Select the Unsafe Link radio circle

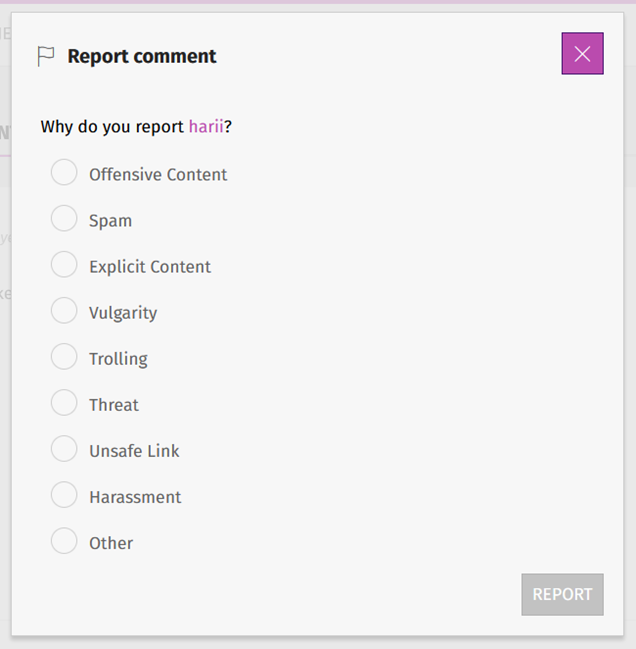[64, 449]
